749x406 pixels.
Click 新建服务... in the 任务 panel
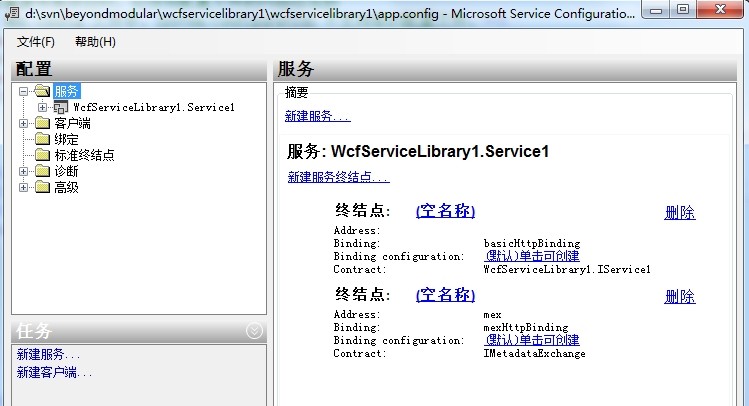point(49,354)
